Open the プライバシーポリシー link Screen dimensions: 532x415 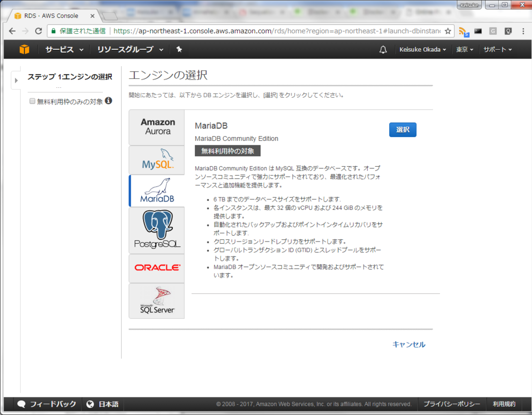click(451, 404)
